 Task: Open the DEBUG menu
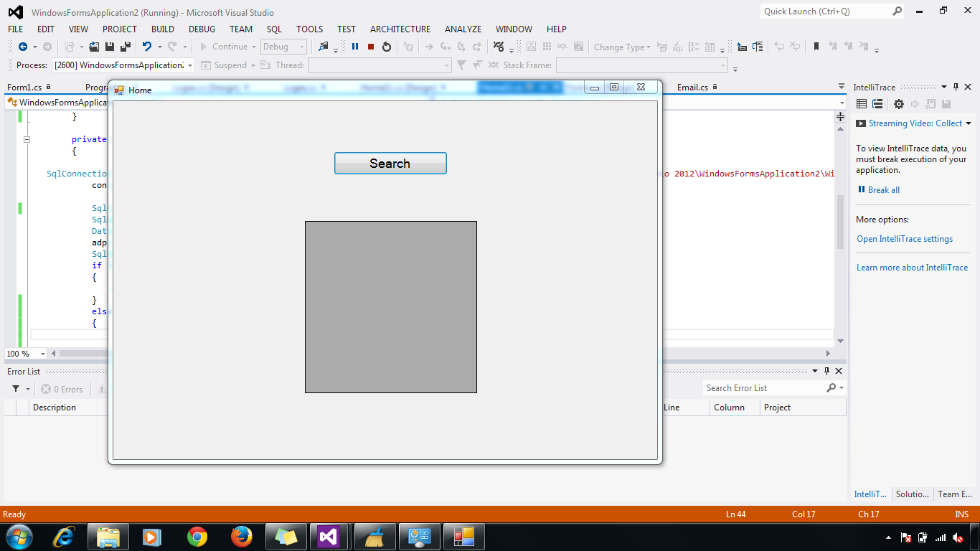point(202,29)
